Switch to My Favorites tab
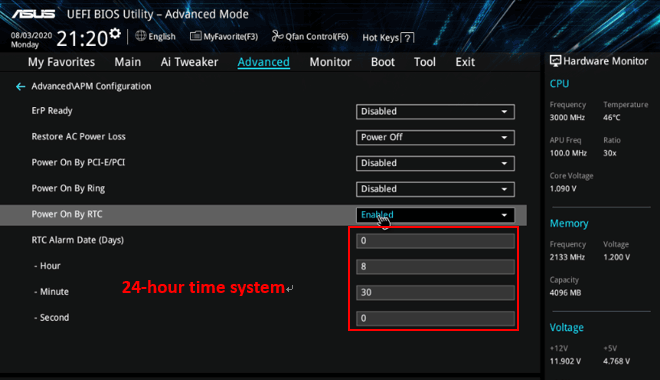The image size is (660, 380). point(61,62)
